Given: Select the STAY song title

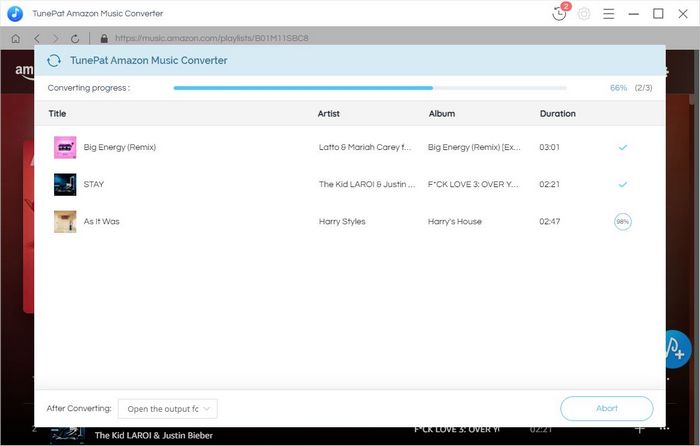Looking at the screenshot, I should coord(94,184).
